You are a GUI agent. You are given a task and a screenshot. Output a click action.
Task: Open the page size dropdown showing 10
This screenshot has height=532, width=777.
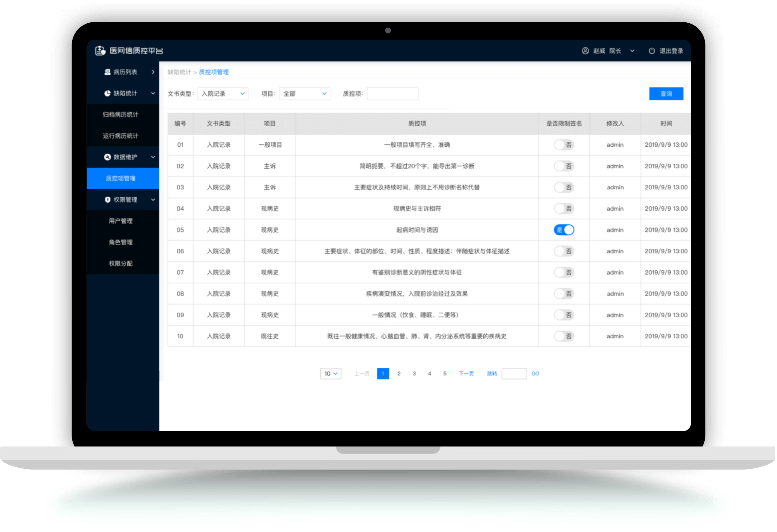coord(331,374)
